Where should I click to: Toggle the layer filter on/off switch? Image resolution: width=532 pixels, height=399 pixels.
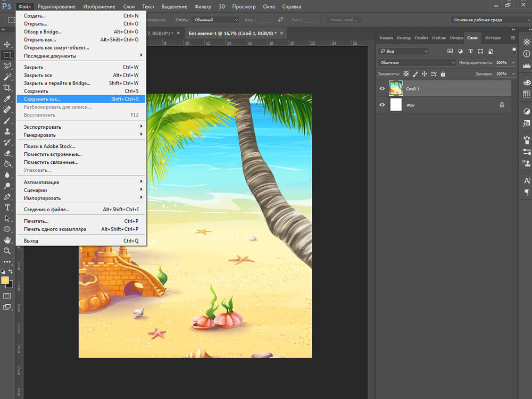514,50
